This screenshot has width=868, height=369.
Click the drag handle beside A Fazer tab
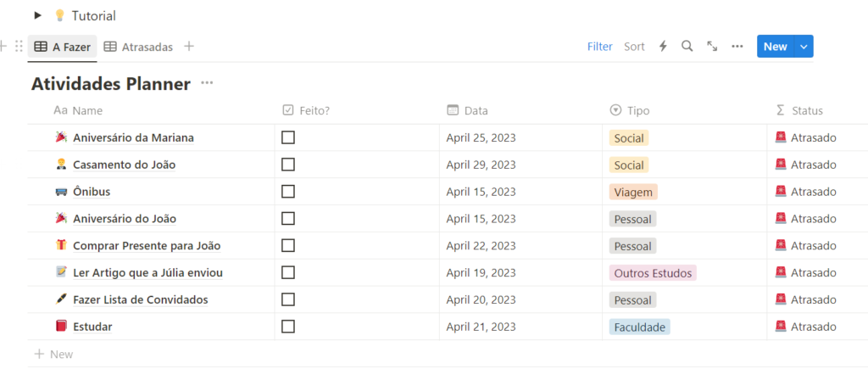(19, 47)
